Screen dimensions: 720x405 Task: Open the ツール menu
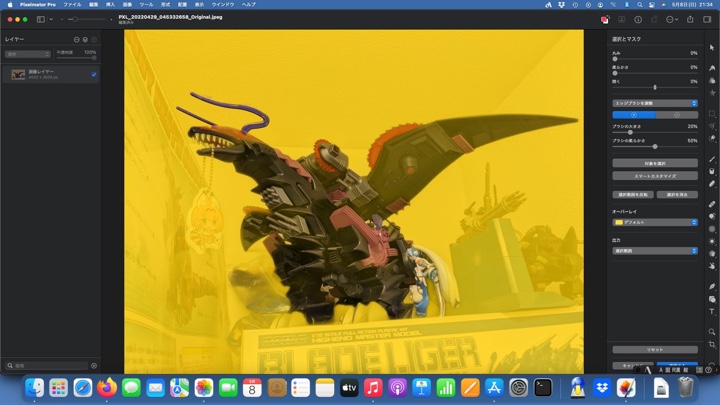pos(146,5)
